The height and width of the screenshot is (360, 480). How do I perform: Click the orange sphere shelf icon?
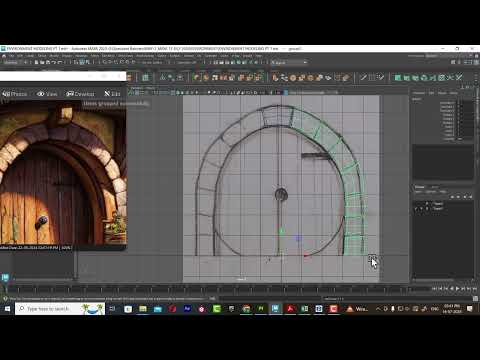click(293, 78)
